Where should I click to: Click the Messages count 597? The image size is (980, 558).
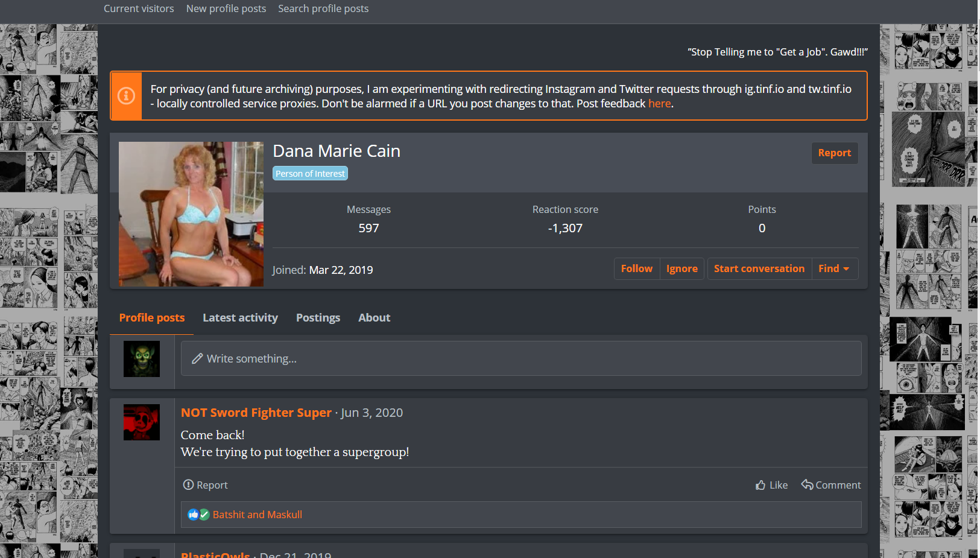coord(368,228)
